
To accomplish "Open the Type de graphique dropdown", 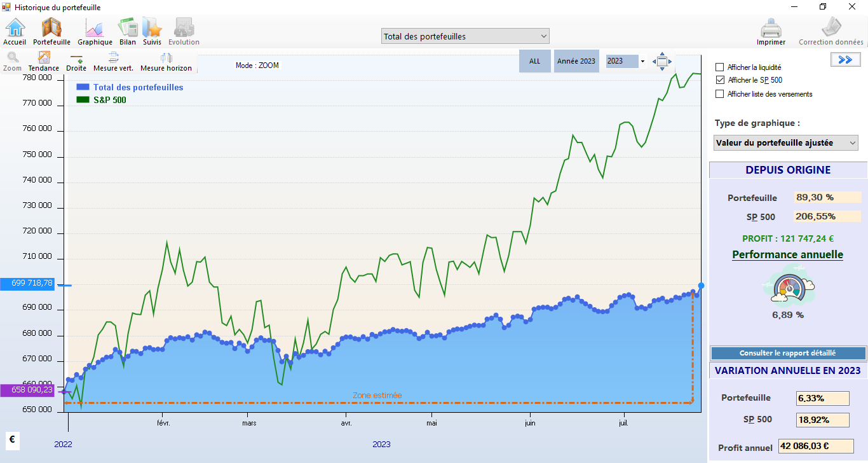I will coord(786,142).
